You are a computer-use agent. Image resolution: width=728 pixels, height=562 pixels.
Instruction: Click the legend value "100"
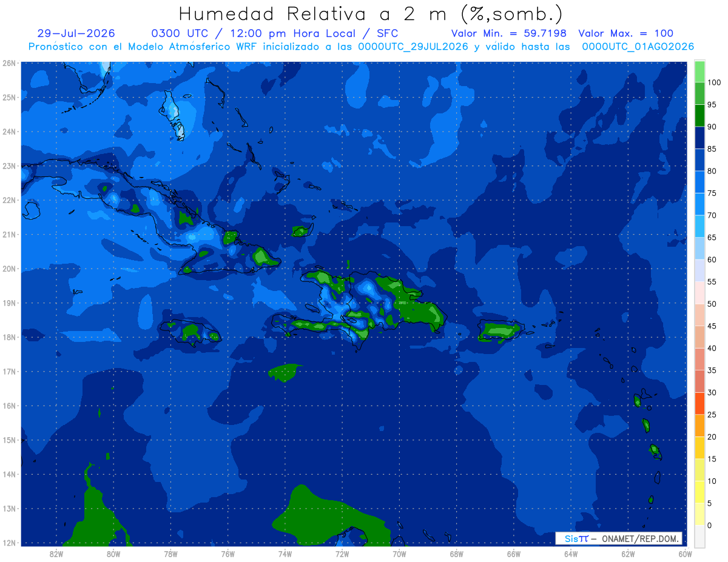[713, 82]
